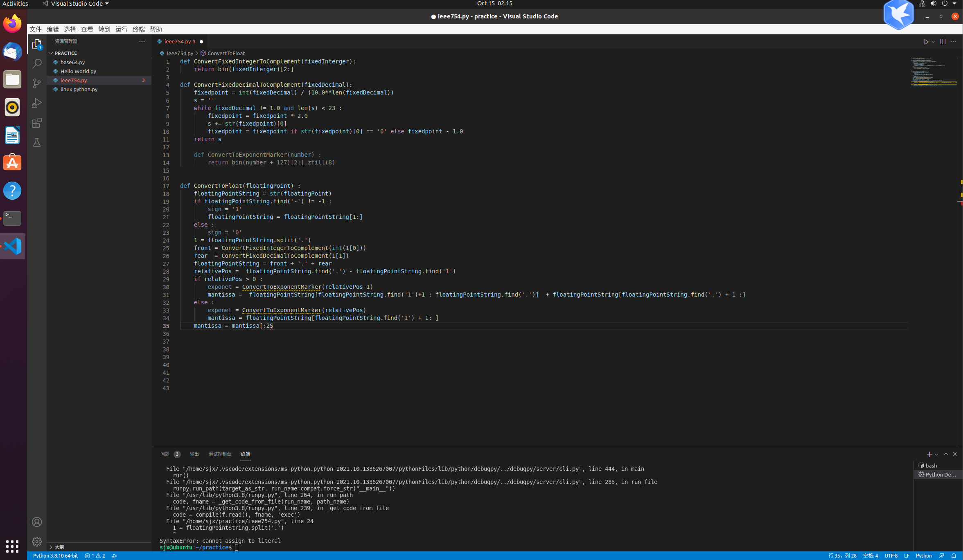Switch to the 问题 problems tab

[165, 454]
